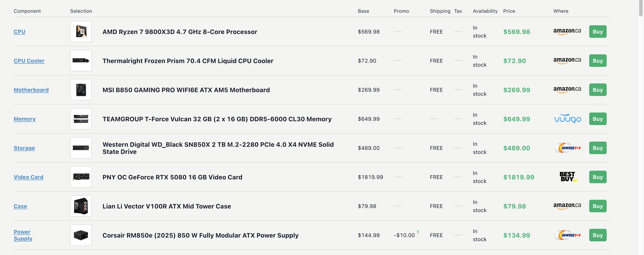Open the Motherboard component link
Image resolution: width=644 pixels, height=255 pixels.
point(31,90)
